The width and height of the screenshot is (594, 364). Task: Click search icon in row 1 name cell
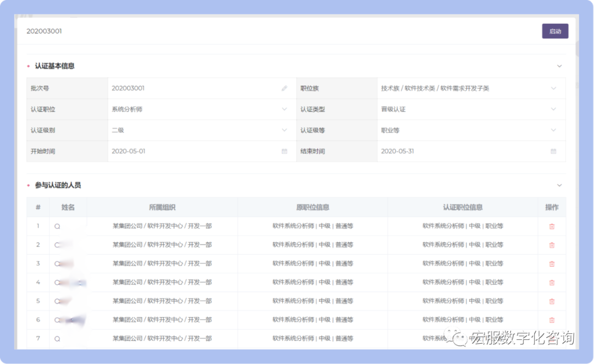click(x=57, y=227)
